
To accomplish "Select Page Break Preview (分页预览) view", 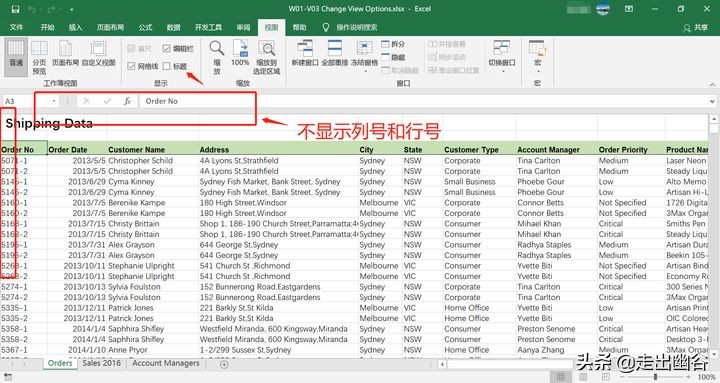I will coord(39,57).
